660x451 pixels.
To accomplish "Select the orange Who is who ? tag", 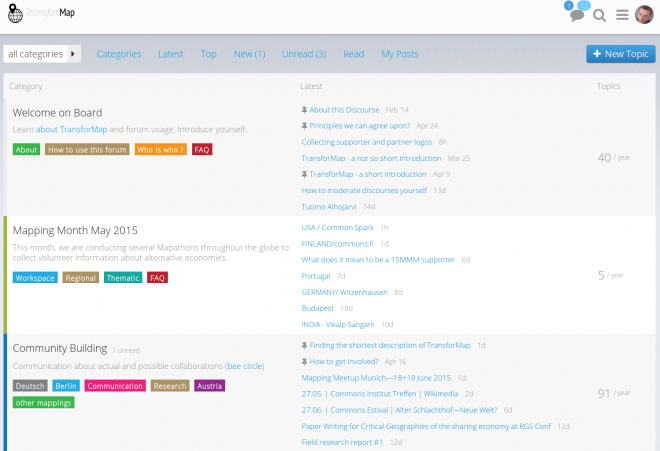I will point(160,149).
